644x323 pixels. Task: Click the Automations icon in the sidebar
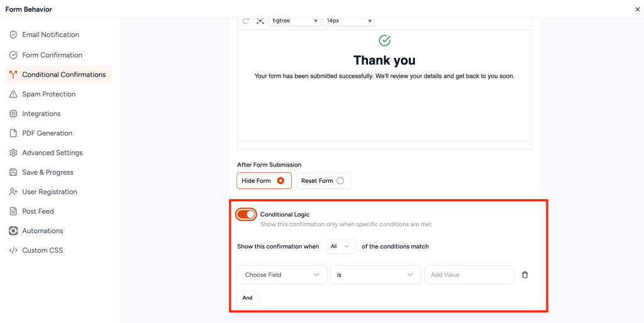tap(13, 231)
